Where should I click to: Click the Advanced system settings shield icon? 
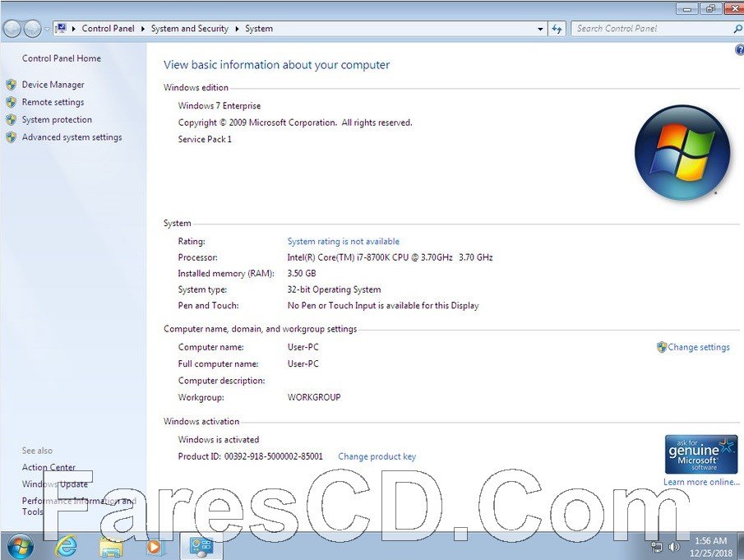tap(12, 137)
